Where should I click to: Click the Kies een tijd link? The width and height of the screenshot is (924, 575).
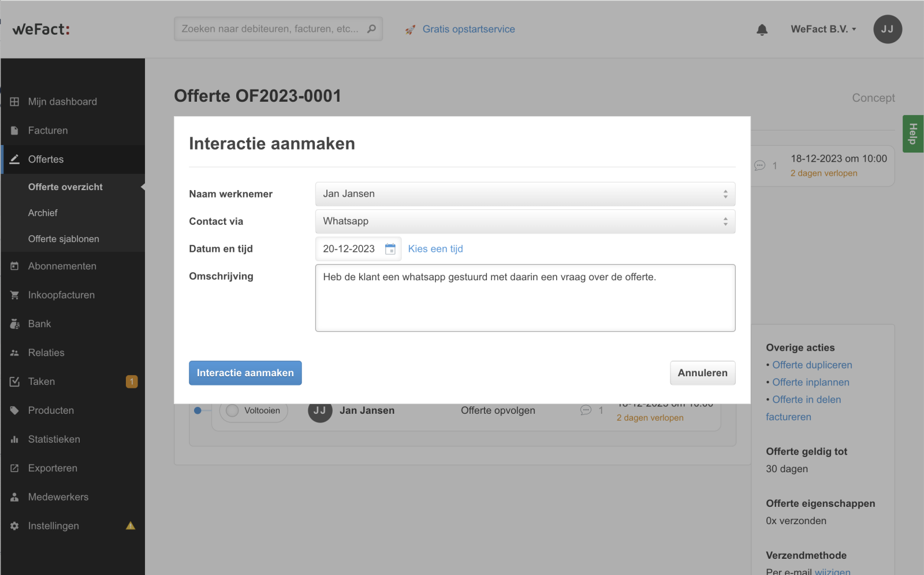coord(435,249)
